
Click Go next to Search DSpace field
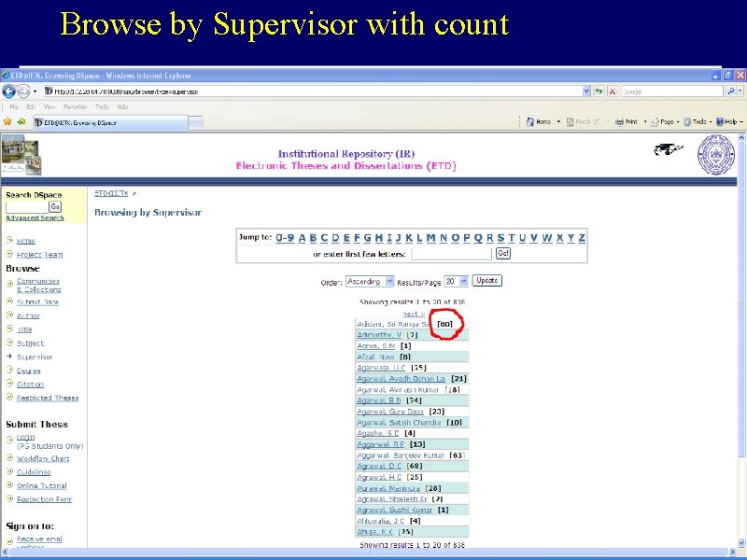pyautogui.click(x=55, y=206)
